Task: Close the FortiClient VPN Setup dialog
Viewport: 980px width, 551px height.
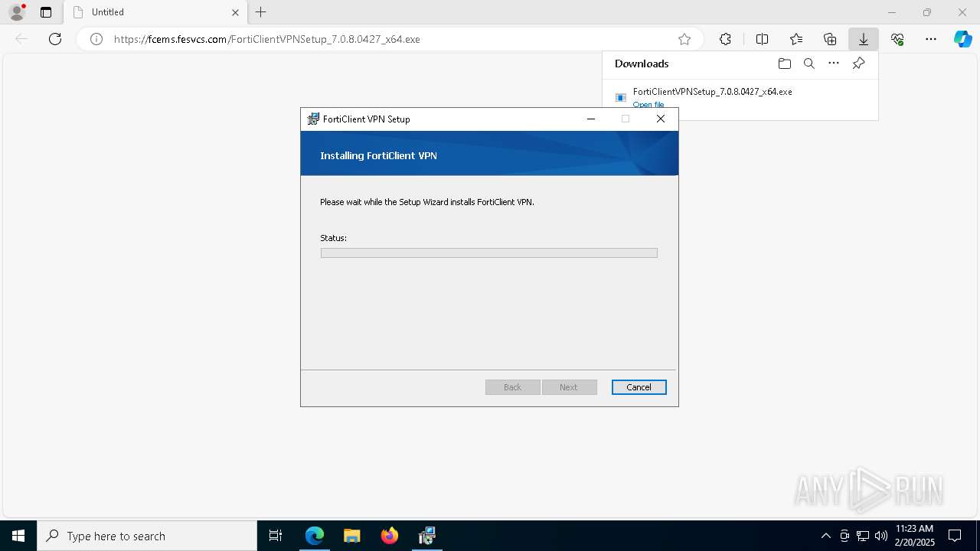Action: 661,119
